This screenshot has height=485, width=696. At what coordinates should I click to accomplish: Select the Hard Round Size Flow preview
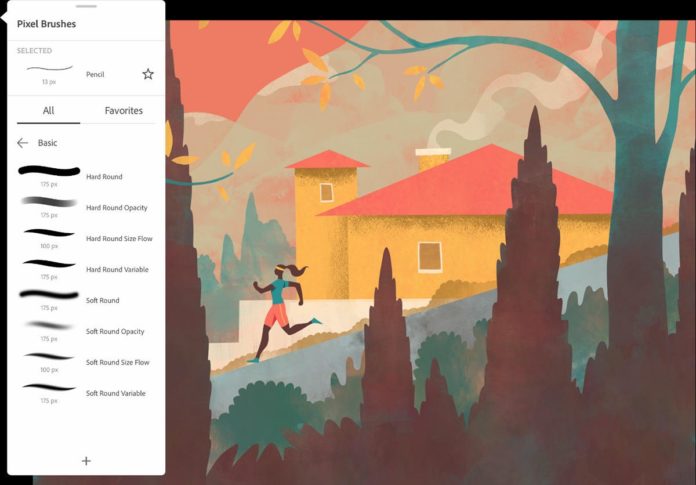[x=49, y=233]
